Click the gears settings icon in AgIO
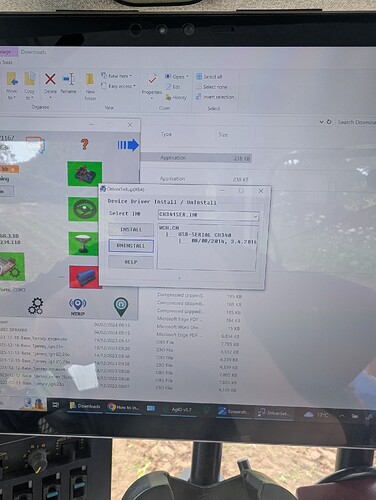This screenshot has width=376, height=500. click(36, 306)
